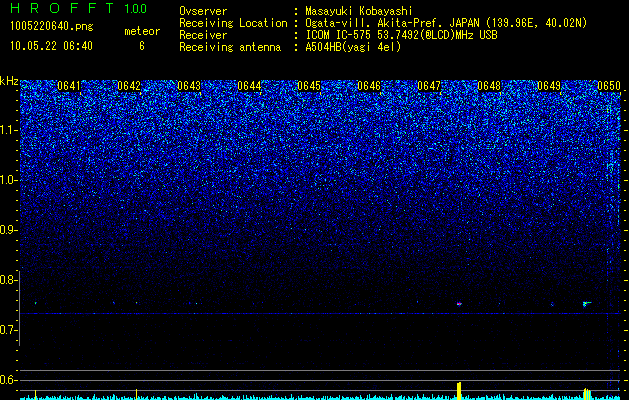Click the 0644 time marker
Screen dimensions: 629x400
(249, 86)
